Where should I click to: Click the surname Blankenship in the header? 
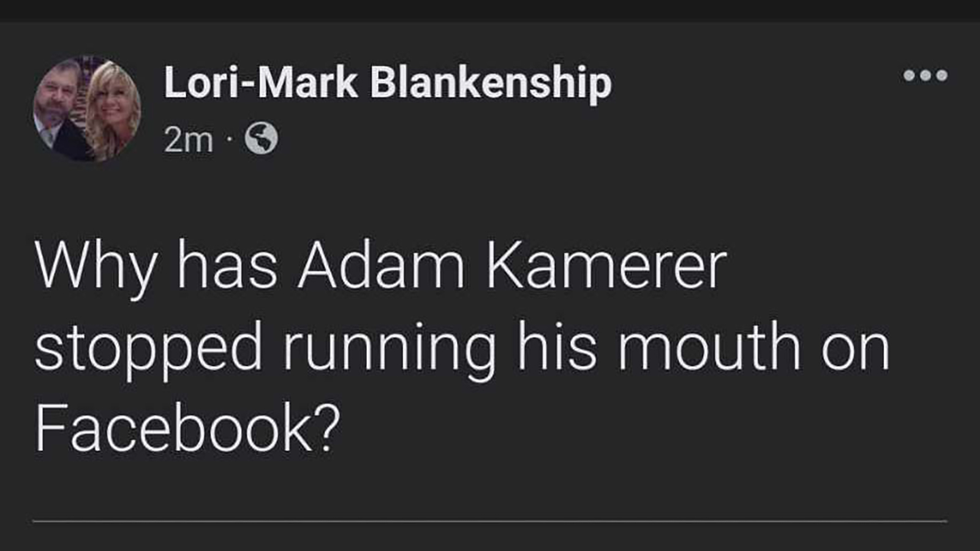point(490,83)
